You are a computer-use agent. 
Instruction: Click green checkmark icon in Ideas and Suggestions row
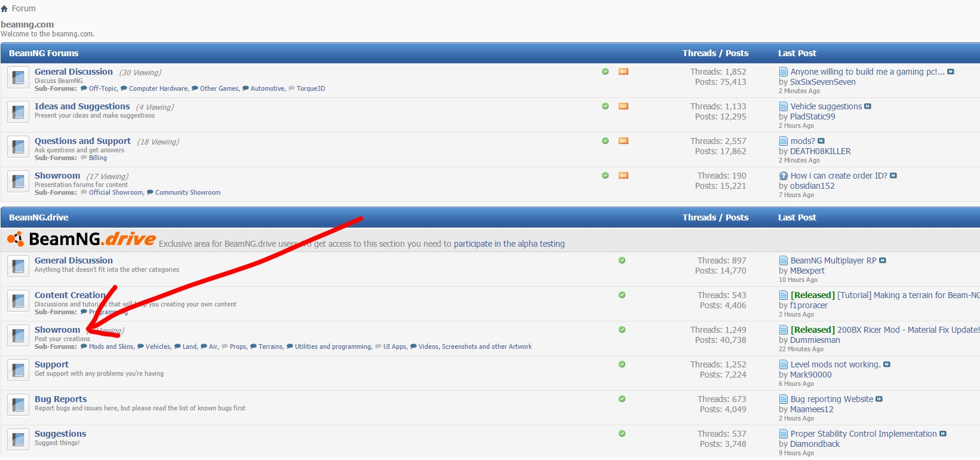pos(605,106)
